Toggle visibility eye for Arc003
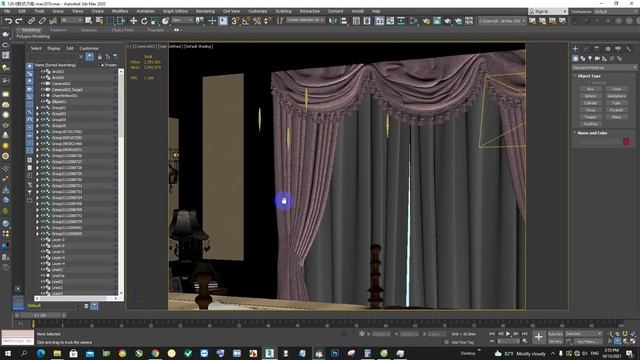 [x=42, y=71]
